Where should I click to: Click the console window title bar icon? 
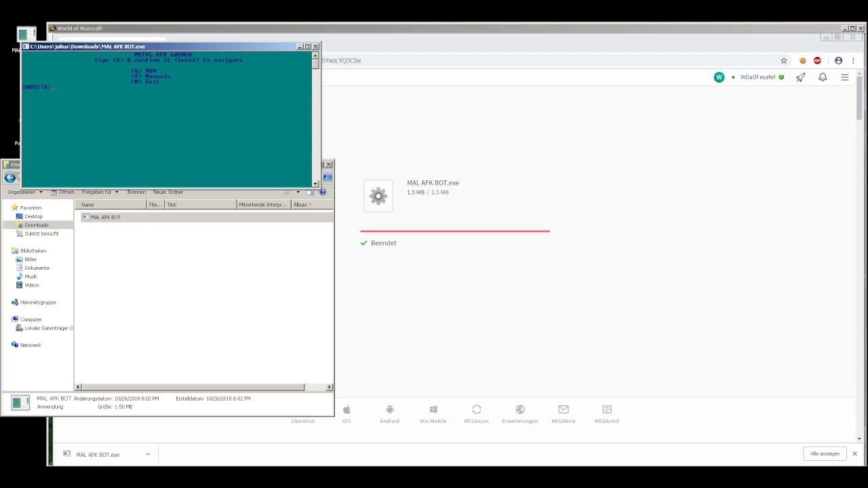[x=26, y=47]
